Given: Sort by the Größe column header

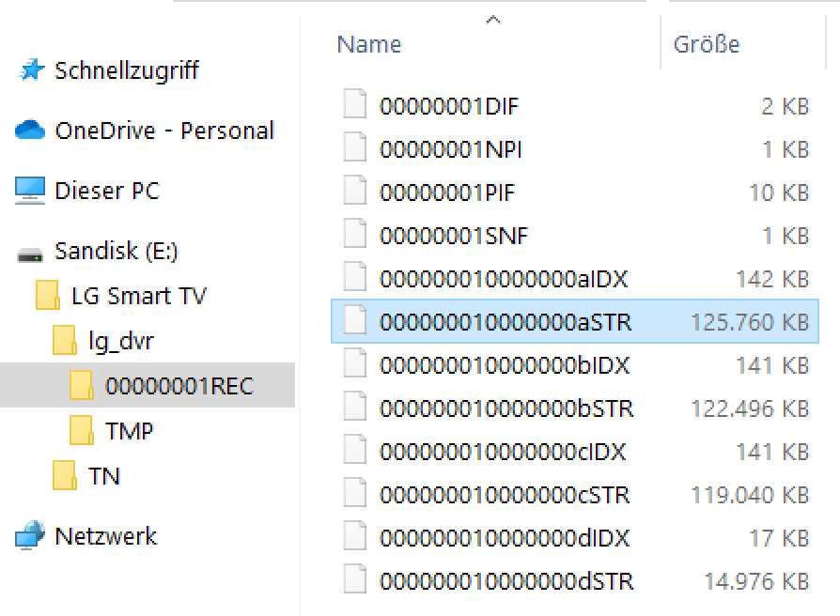Looking at the screenshot, I should pyautogui.click(x=706, y=44).
